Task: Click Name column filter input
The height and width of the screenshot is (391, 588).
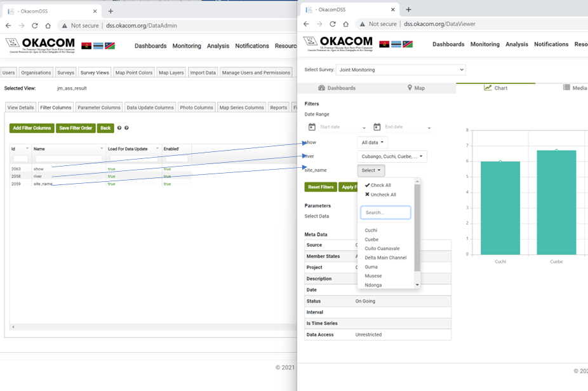Action: tap(69, 159)
